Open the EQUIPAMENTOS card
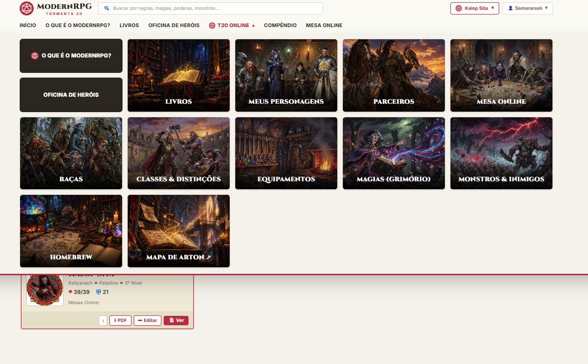The height and width of the screenshot is (364, 588). tap(286, 153)
